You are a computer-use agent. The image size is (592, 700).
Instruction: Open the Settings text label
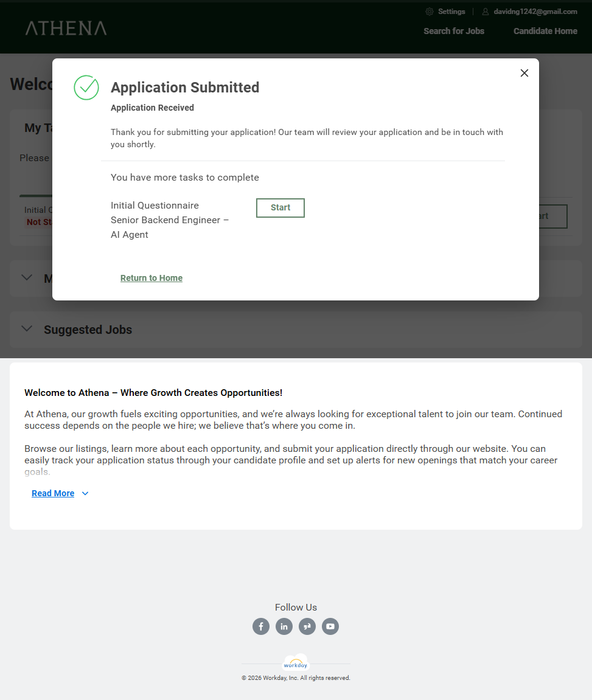point(451,12)
